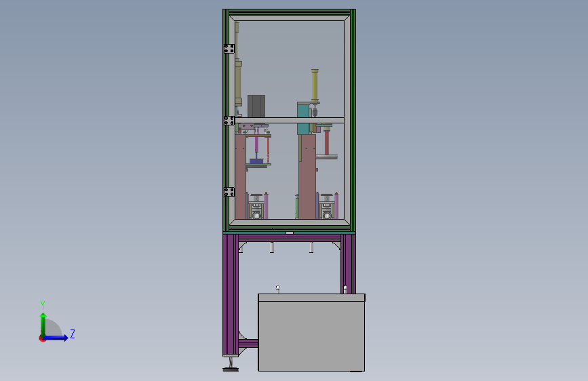Select the small blue block on the left station
588x381 pixels.
pyautogui.click(x=256, y=161)
